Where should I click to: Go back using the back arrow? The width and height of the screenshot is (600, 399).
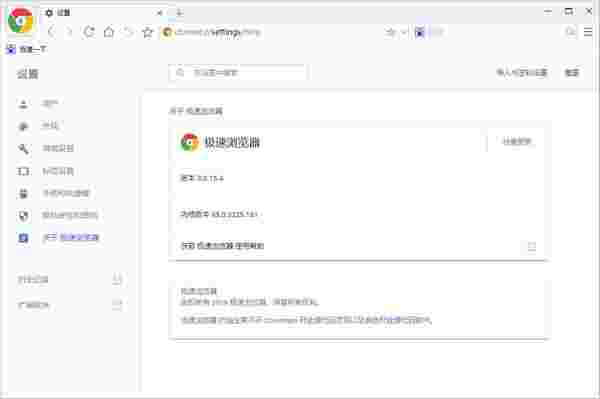coord(52,33)
